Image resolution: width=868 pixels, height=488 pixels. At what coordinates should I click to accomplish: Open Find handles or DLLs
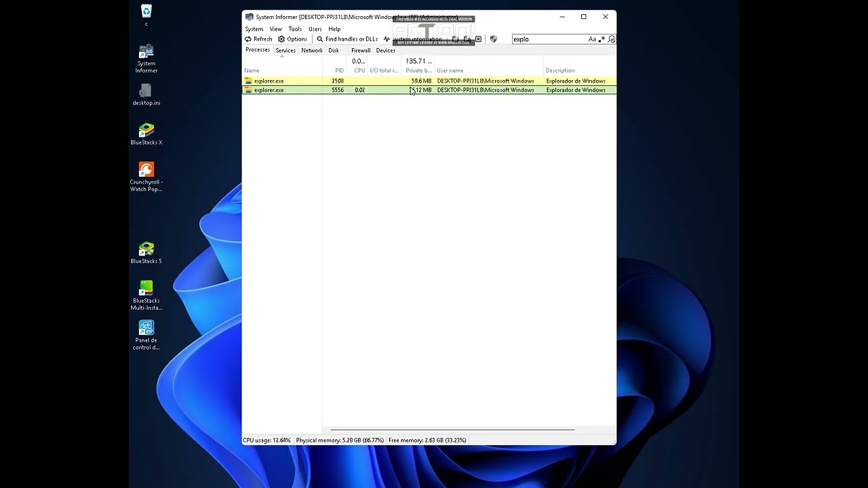347,39
